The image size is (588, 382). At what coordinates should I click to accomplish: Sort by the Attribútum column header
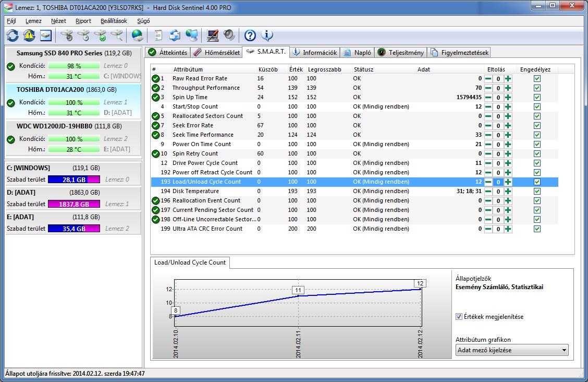pyautogui.click(x=188, y=69)
